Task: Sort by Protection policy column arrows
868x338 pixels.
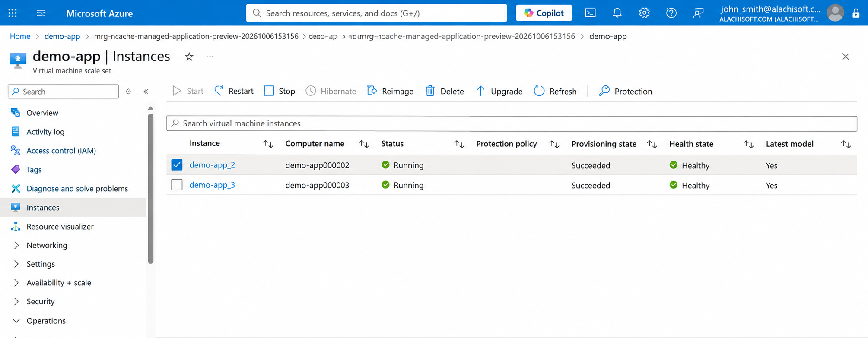Action: tap(554, 144)
